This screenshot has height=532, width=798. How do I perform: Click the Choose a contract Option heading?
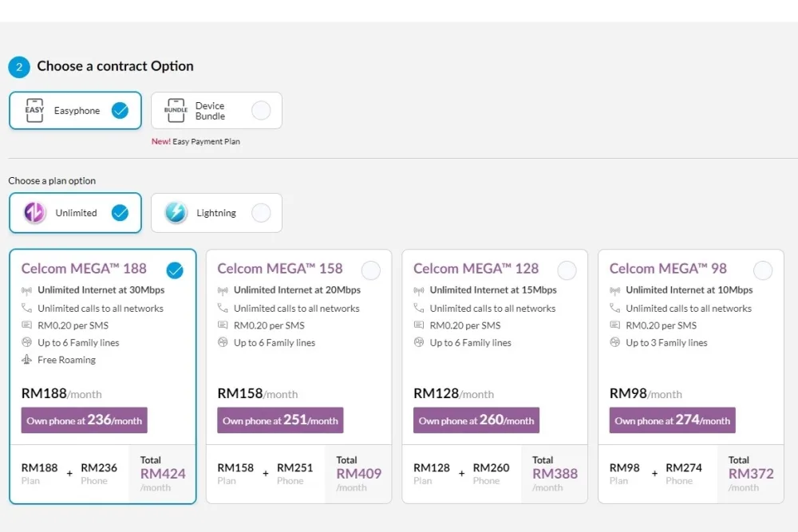tap(116, 66)
